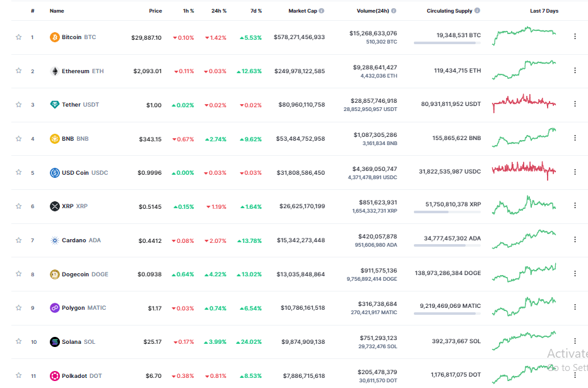Click the Dogecoin logo icon
Image resolution: width=588 pixels, height=388 pixels.
tap(55, 274)
